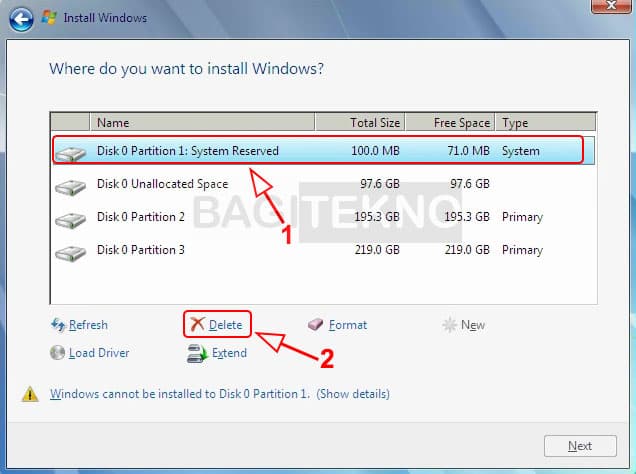Click the drive icon for Unallocated Space
636x474 pixels.
click(71, 187)
